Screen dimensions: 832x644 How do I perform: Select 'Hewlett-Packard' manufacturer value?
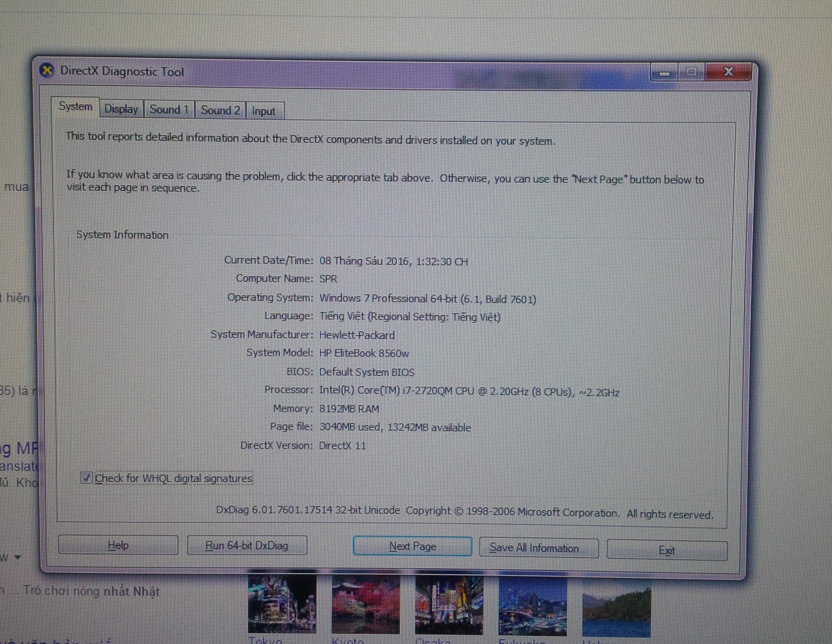tap(357, 335)
